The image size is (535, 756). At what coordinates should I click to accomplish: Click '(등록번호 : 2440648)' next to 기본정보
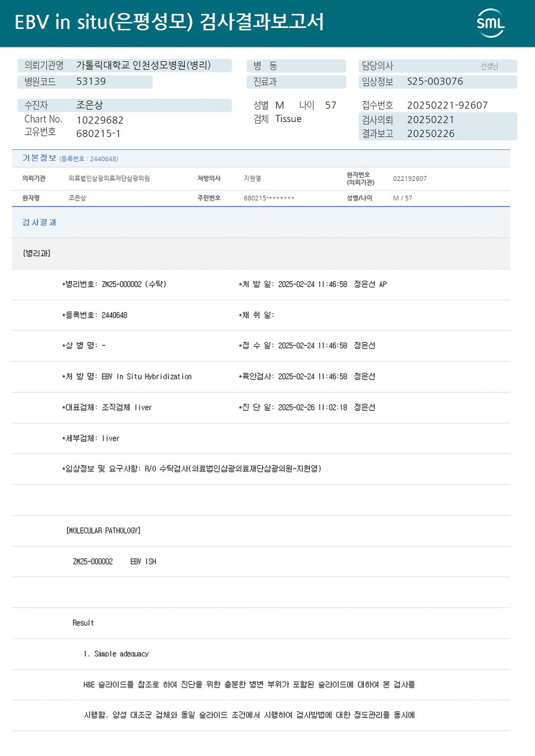pyautogui.click(x=89, y=159)
